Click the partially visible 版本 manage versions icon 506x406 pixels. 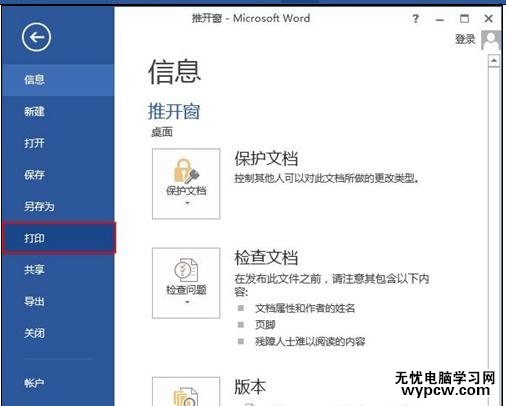pos(186,392)
